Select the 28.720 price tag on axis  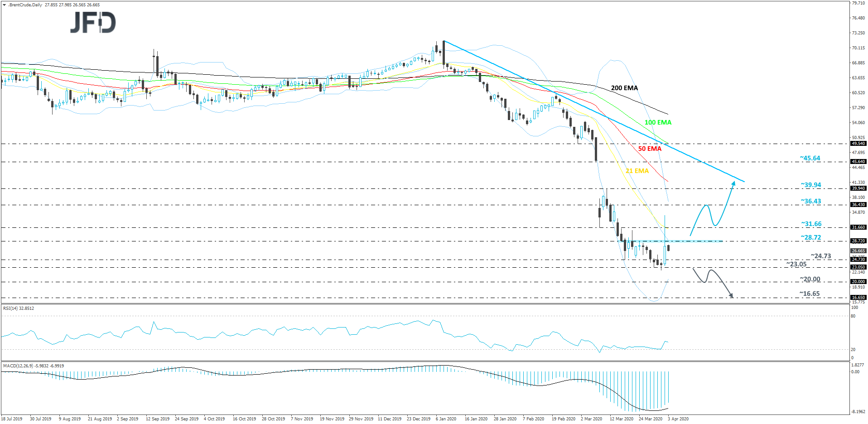[x=858, y=241]
